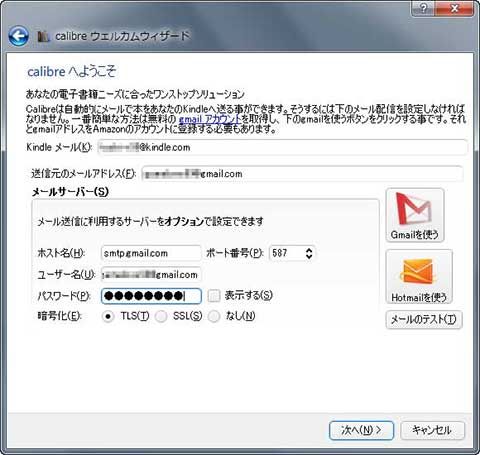The image size is (480, 455).
Task: Enable the 表示する(S) show password checkbox
Action: 214,296
